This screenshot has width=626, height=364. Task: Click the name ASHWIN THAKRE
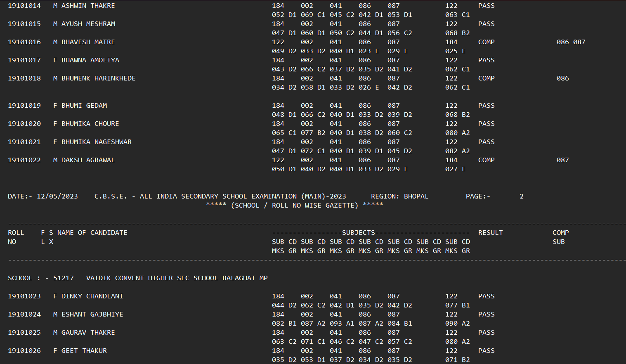click(x=88, y=6)
